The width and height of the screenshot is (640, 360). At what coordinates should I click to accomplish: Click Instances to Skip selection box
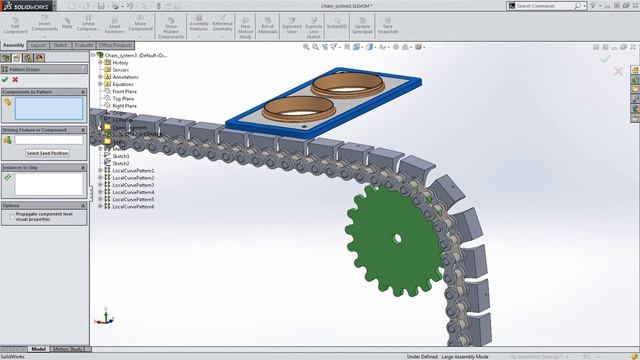[49, 184]
